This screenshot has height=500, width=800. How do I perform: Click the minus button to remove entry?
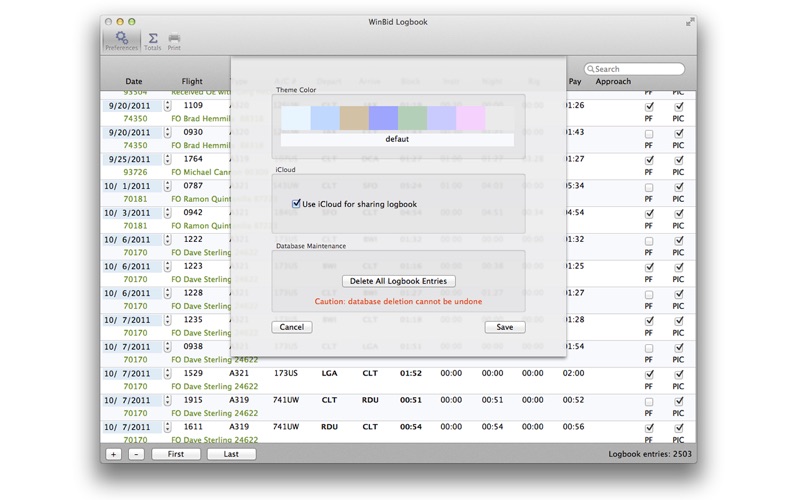tap(136, 454)
